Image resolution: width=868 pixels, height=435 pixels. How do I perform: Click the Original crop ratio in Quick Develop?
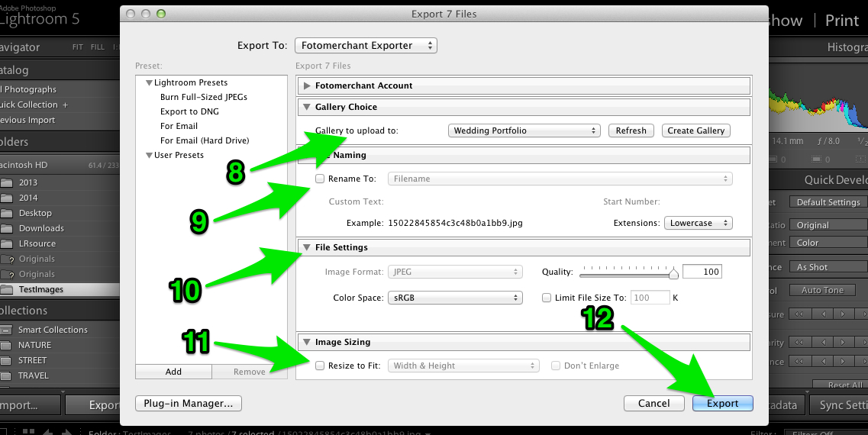(828, 225)
